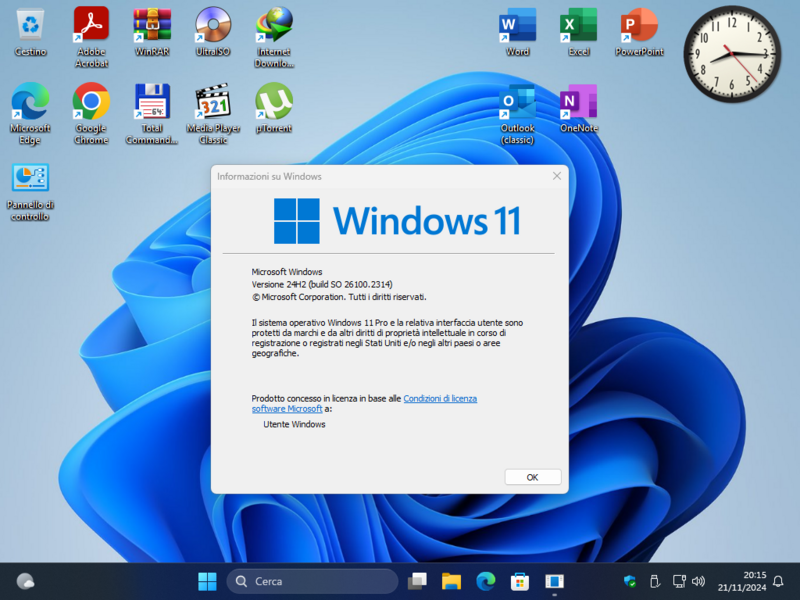This screenshot has width=800, height=600.
Task: Click the Word desktop shortcut
Action: coord(517,32)
